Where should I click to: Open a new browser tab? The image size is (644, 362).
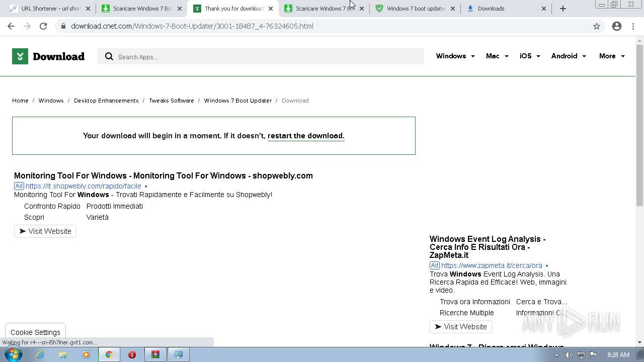point(563,9)
